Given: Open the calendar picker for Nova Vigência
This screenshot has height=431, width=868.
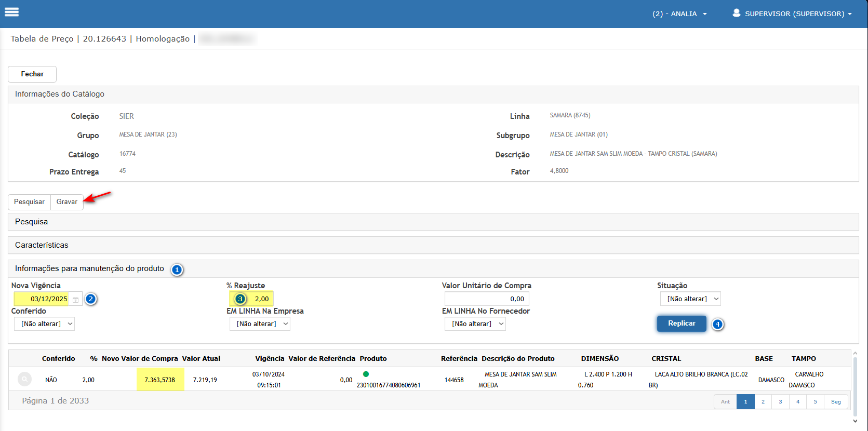Looking at the screenshot, I should [x=76, y=300].
